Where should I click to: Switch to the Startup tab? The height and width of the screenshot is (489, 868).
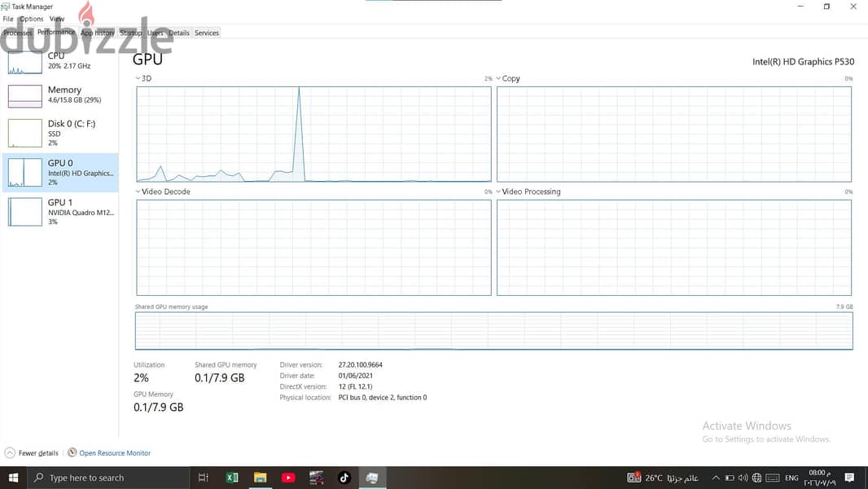pos(130,33)
